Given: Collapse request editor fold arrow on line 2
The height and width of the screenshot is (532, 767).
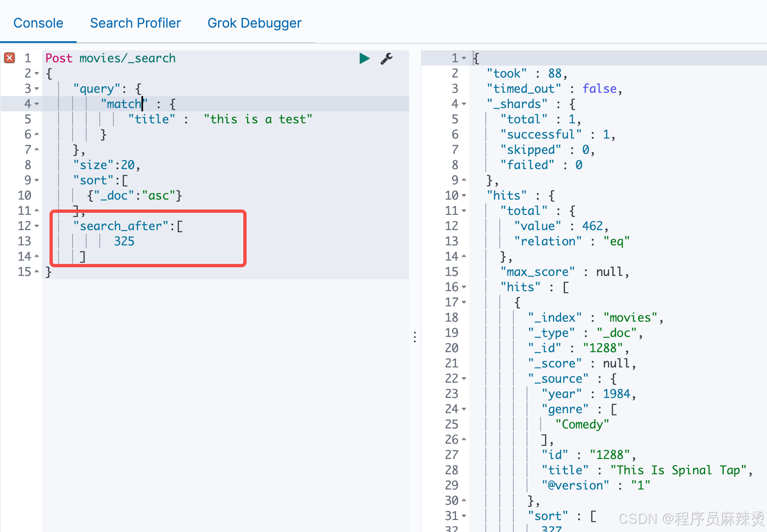Looking at the screenshot, I should (37, 73).
